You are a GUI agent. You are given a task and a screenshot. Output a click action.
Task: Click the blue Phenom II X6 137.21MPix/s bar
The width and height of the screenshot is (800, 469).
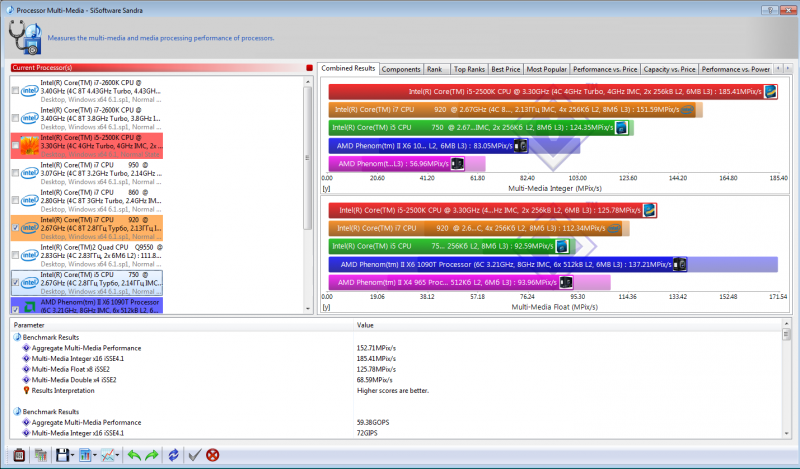[x=508, y=264]
